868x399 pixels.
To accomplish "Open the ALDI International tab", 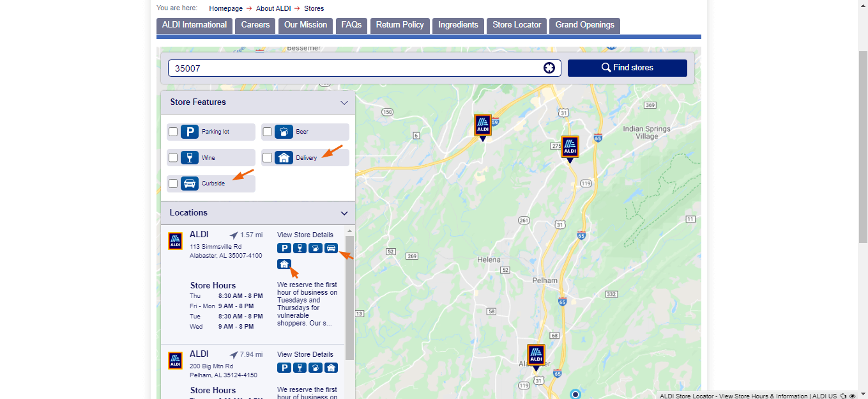I will [x=194, y=26].
